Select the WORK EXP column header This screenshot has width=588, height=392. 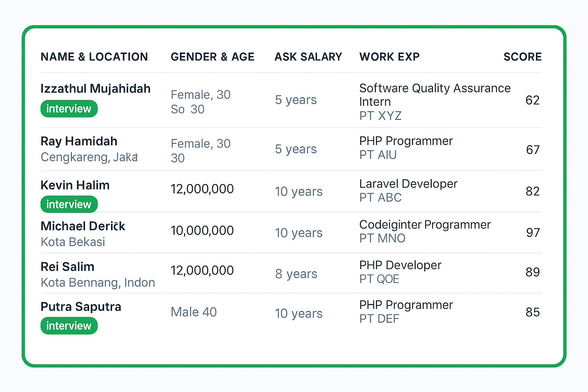pyautogui.click(x=389, y=57)
